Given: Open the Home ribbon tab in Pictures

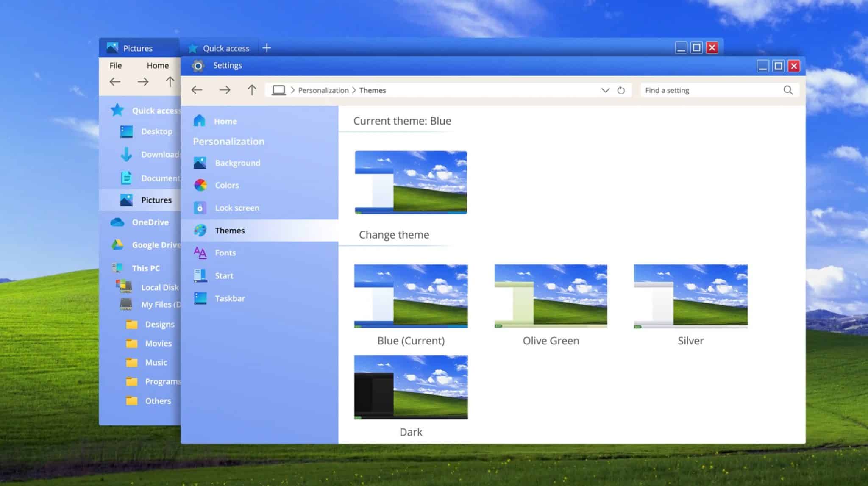Looking at the screenshot, I should pyautogui.click(x=158, y=65).
